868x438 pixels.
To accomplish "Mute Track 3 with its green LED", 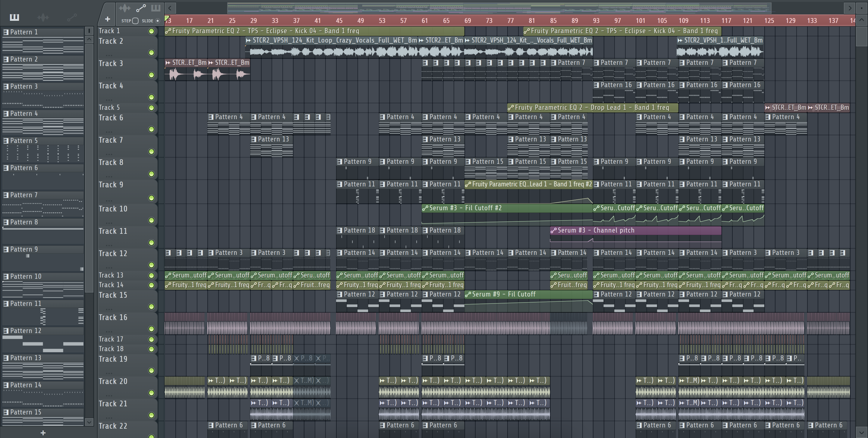I will 152,75.
